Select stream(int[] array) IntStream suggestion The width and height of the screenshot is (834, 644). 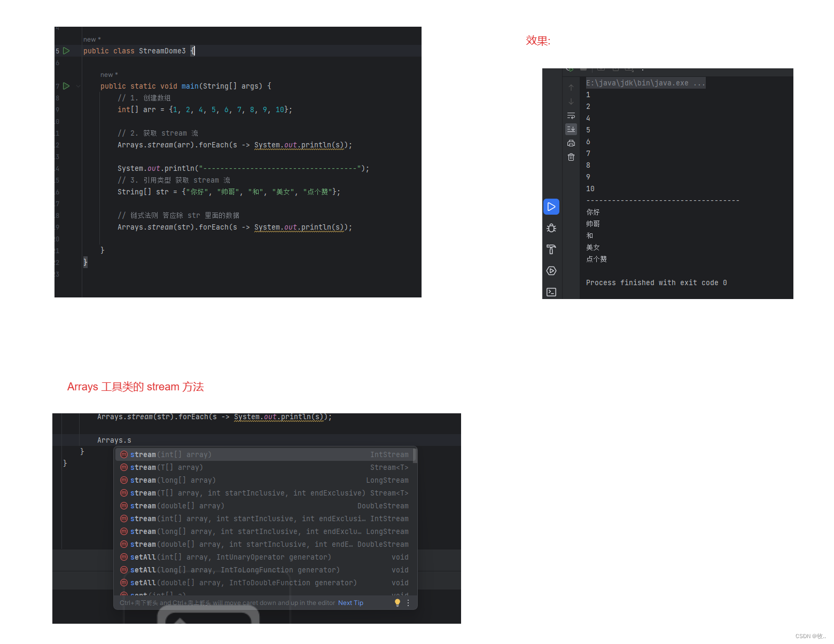coord(264,454)
